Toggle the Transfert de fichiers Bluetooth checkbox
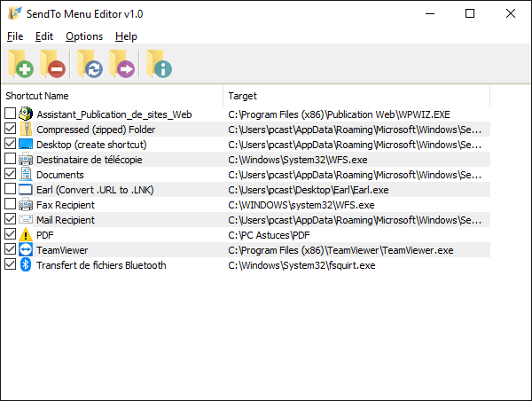This screenshot has width=532, height=401. coord(10,264)
